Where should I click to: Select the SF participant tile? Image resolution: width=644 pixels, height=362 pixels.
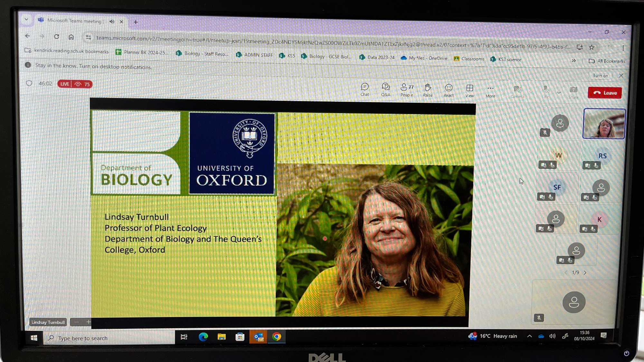[557, 188]
